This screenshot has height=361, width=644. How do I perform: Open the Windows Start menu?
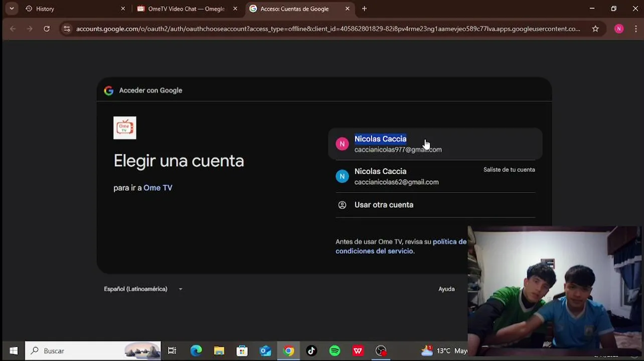pos(14,351)
